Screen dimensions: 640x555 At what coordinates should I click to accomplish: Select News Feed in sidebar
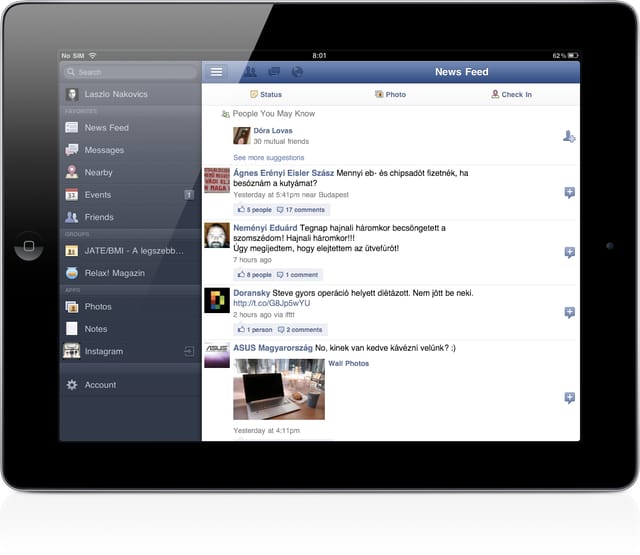[131, 128]
